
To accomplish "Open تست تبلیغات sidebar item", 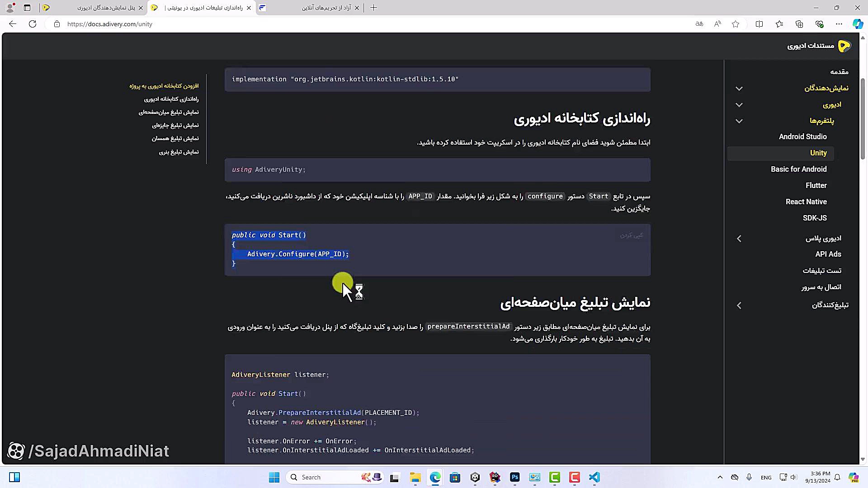I will point(822,271).
